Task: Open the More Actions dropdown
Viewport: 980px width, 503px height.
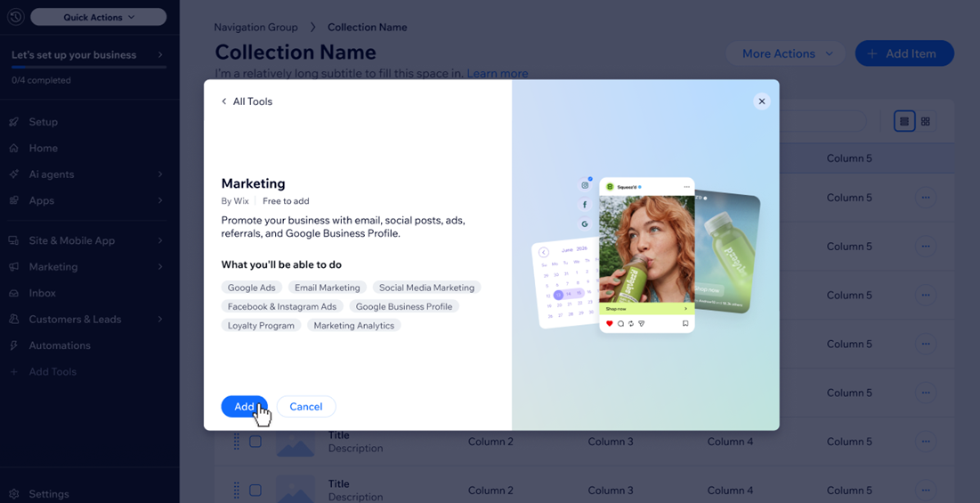Action: click(786, 53)
